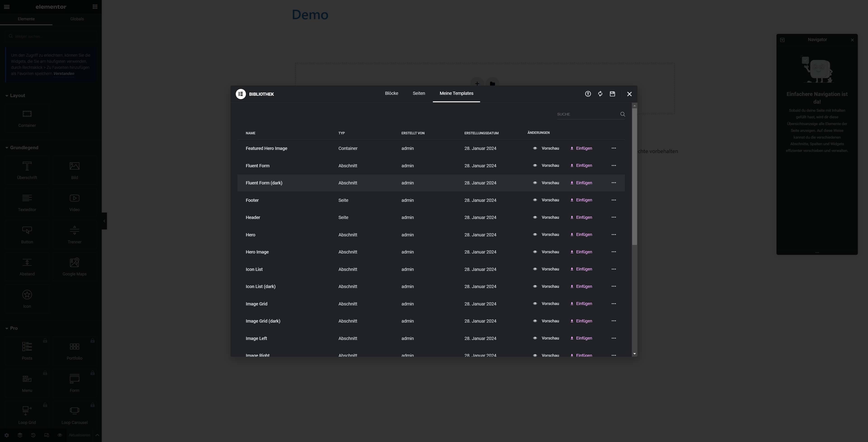
Task: Click the search magnifier icon in Bibliothek
Action: 622,114
